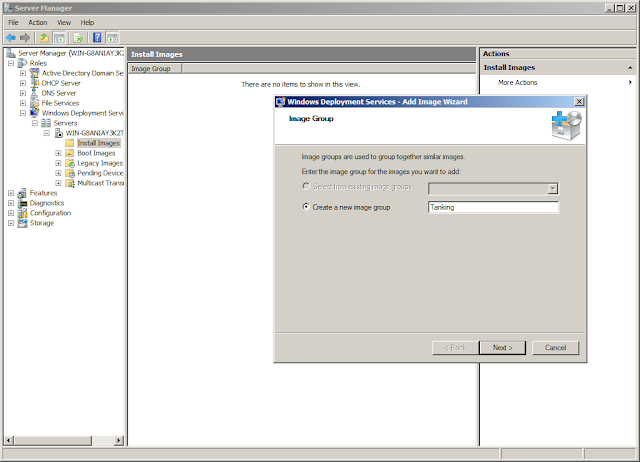This screenshot has width=640, height=462.
Task: Click Next in the Add Image Wizard
Action: click(x=502, y=348)
